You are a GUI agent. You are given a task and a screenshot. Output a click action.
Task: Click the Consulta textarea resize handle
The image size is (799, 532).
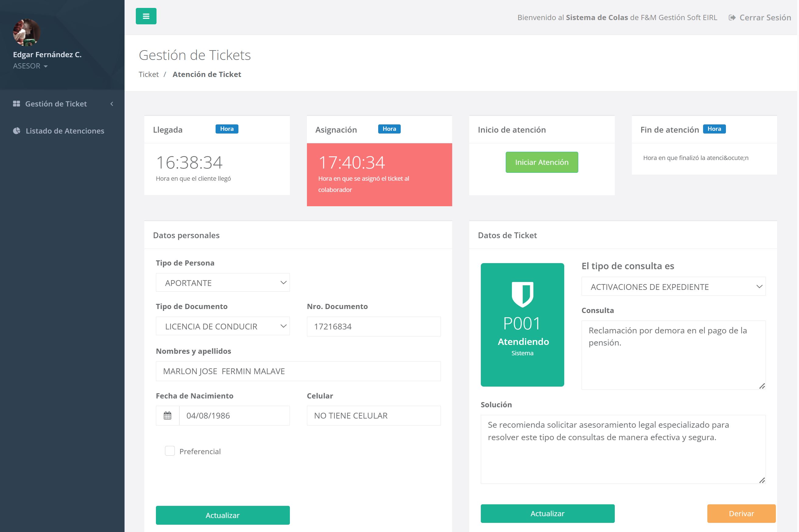coord(762,386)
